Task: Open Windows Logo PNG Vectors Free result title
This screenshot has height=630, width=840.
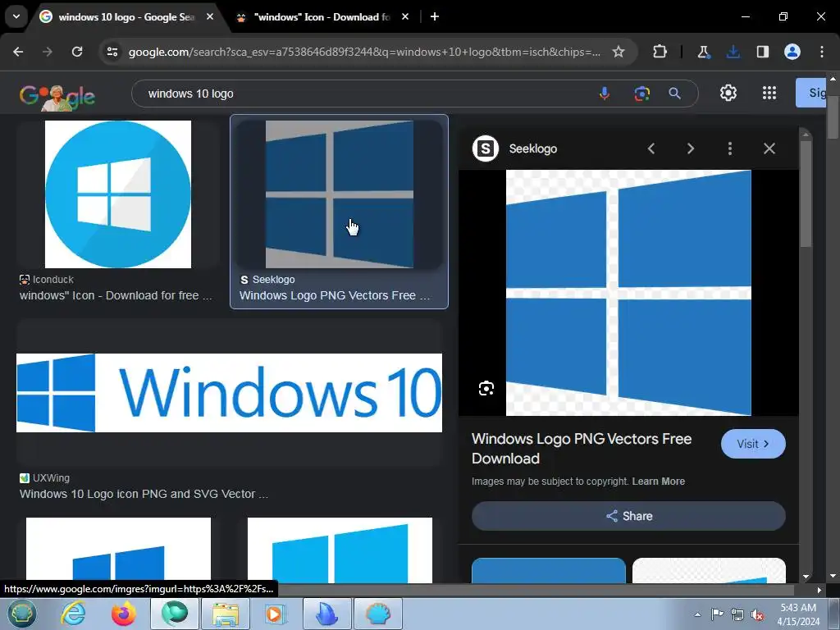Action: click(x=335, y=295)
